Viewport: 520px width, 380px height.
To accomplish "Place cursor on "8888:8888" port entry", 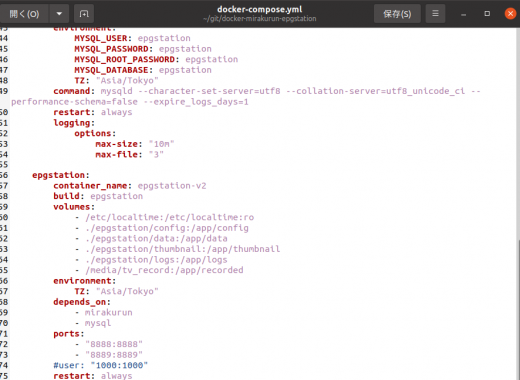I will pyautogui.click(x=114, y=344).
